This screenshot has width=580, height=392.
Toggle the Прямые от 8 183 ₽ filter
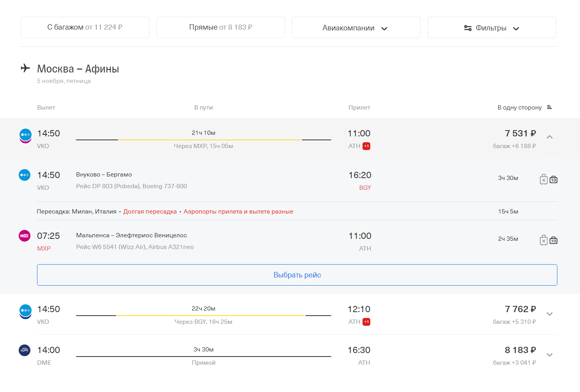point(221,27)
